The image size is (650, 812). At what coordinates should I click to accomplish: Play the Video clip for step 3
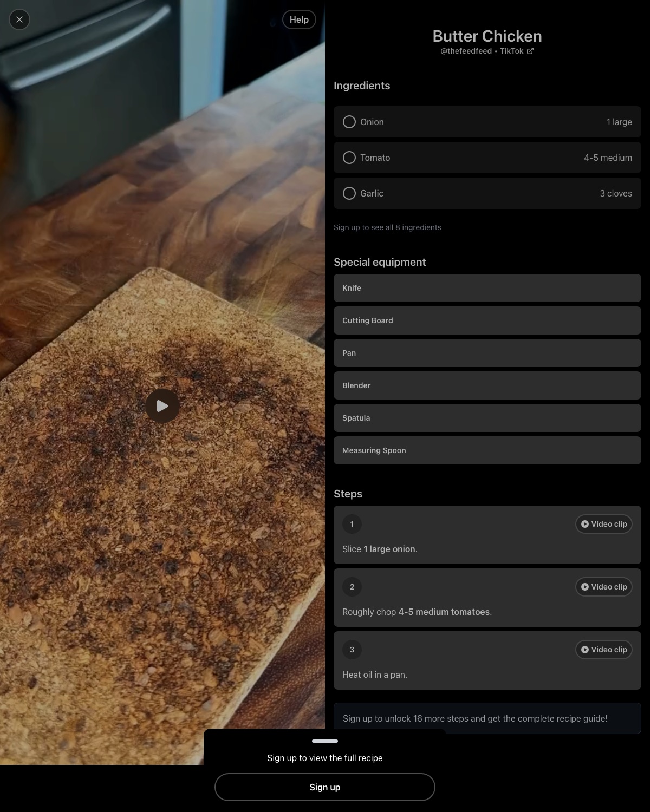click(x=604, y=650)
